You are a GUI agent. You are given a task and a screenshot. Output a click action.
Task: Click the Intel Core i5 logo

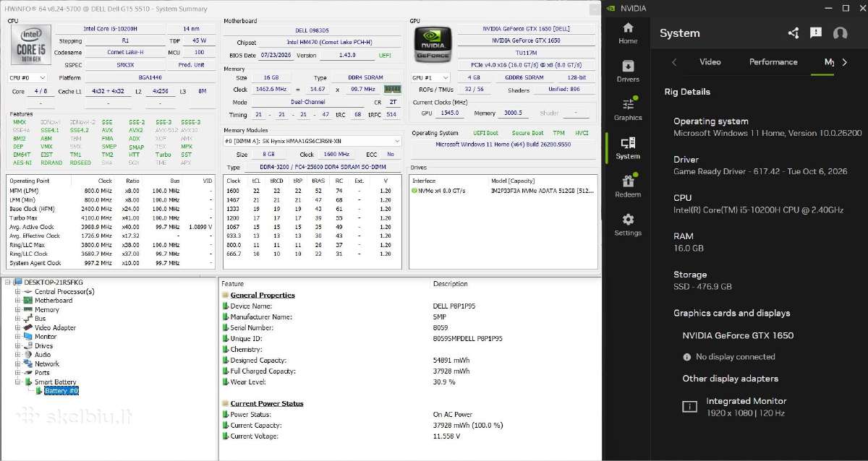[x=31, y=45]
